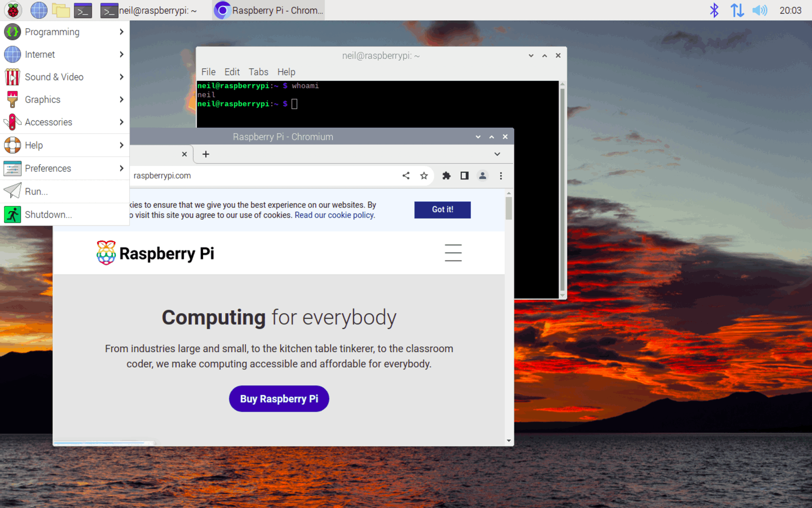This screenshot has height=508, width=812.
Task: Open the Read our cookie policy link
Action: 334,215
